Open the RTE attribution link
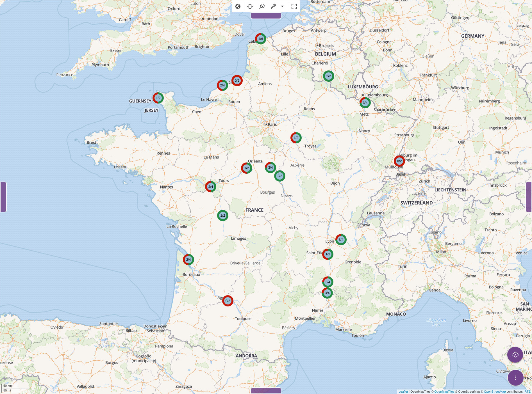 coord(527,391)
